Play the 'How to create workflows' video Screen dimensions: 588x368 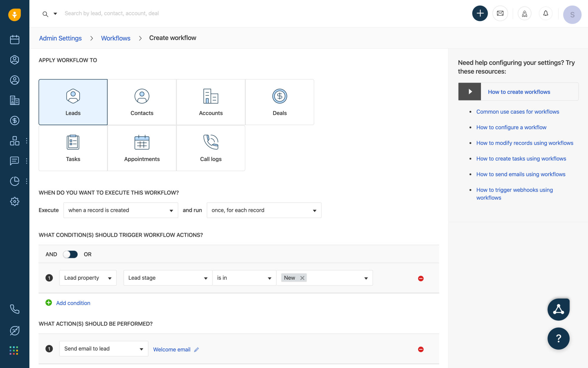[x=470, y=92]
